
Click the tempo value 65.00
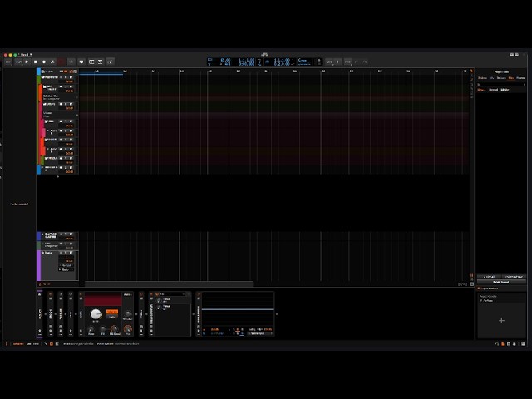pyautogui.click(x=225, y=60)
